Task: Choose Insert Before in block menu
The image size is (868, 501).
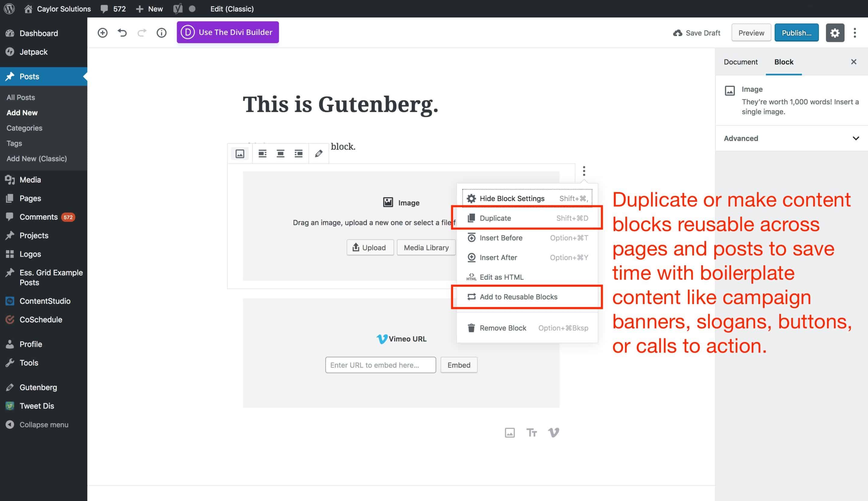Action: coord(527,237)
